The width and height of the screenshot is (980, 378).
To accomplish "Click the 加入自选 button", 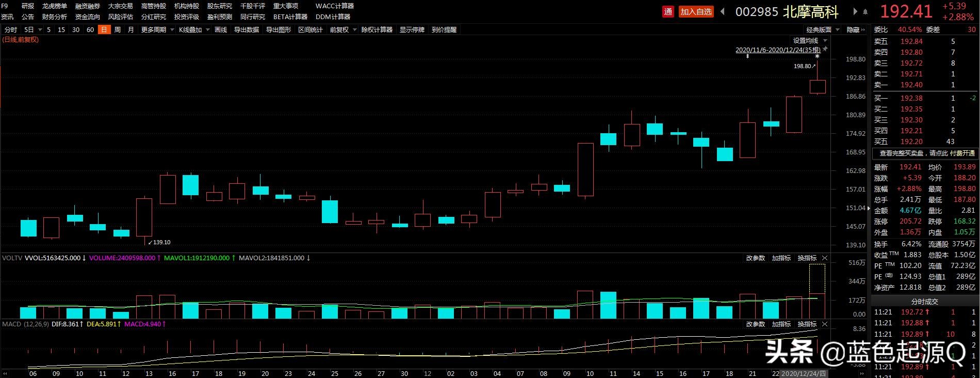I will point(696,11).
